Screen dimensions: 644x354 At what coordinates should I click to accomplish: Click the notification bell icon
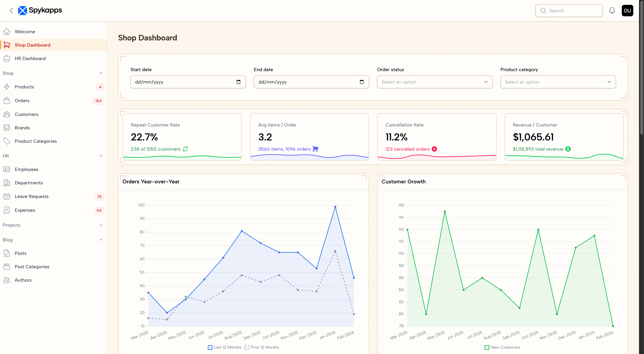(612, 11)
